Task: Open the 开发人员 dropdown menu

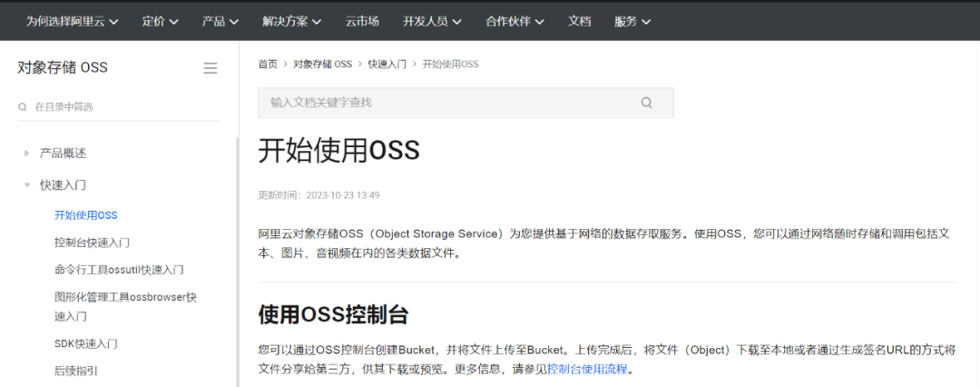Action: 432,21
